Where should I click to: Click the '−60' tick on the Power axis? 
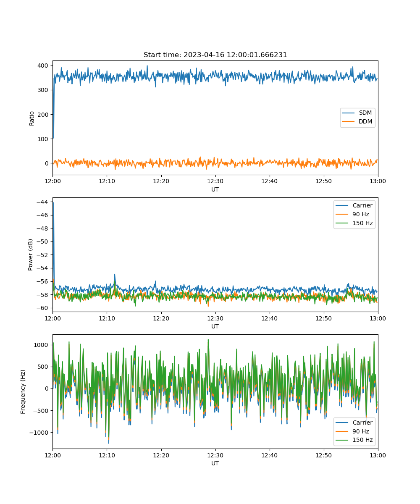coord(43,308)
